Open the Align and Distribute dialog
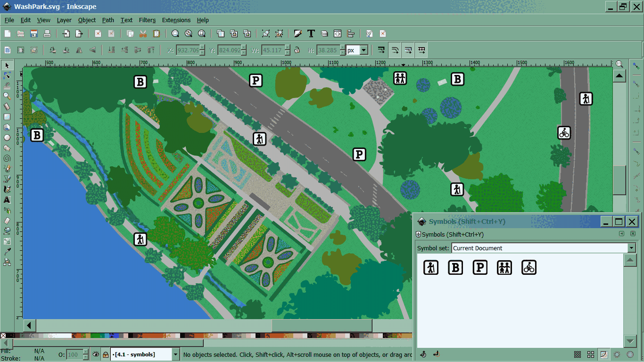This screenshot has height=362, width=644. [x=351, y=33]
